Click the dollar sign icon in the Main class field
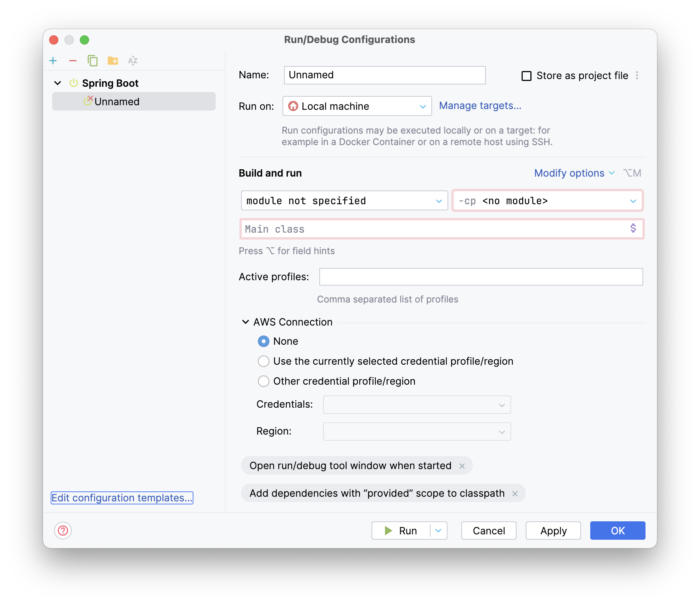 (633, 228)
